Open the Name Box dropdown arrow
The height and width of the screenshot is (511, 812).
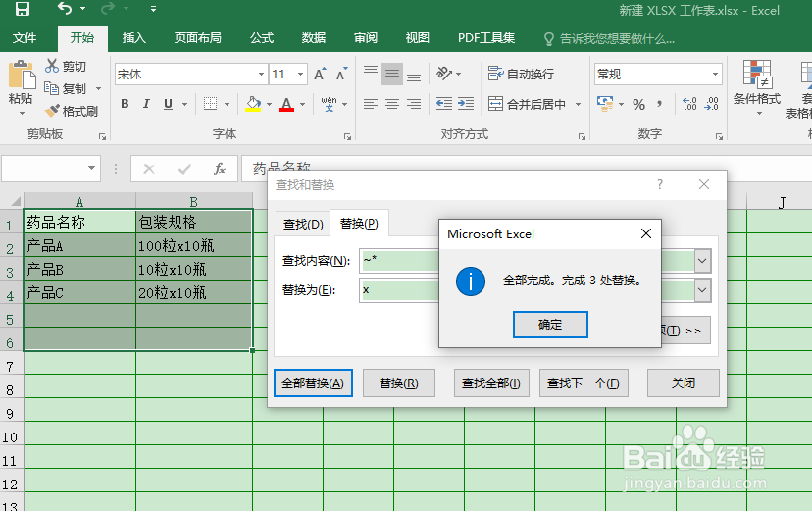click(91, 168)
